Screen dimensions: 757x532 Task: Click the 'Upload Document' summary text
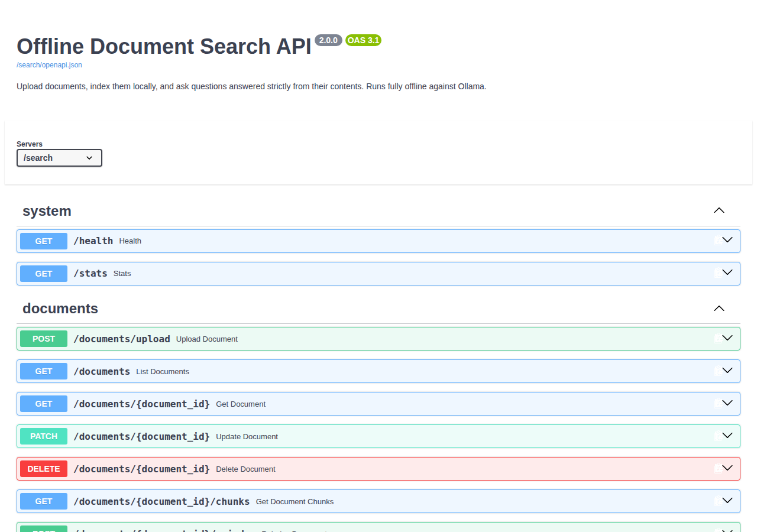(x=207, y=339)
